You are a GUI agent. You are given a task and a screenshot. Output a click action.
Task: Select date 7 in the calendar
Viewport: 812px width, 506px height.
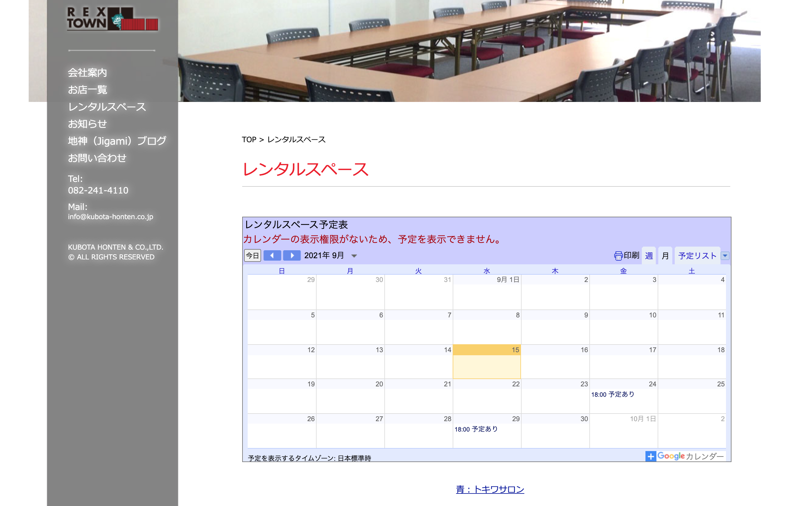point(449,315)
